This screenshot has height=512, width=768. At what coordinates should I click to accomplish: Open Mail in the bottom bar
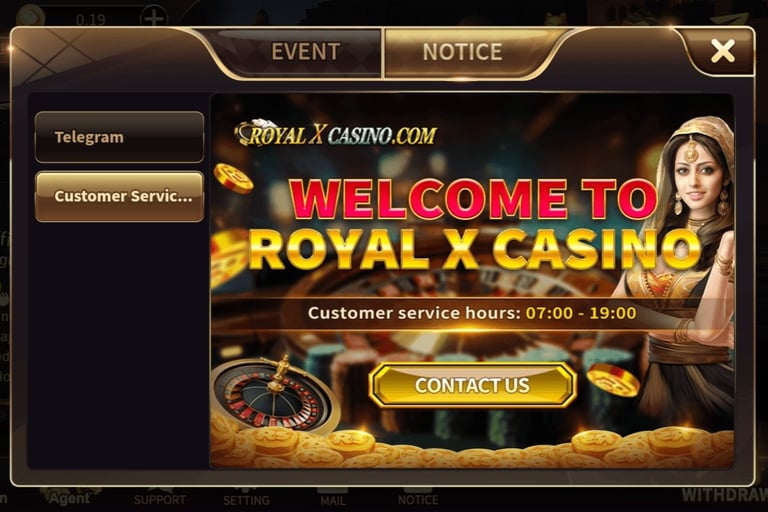point(333,499)
